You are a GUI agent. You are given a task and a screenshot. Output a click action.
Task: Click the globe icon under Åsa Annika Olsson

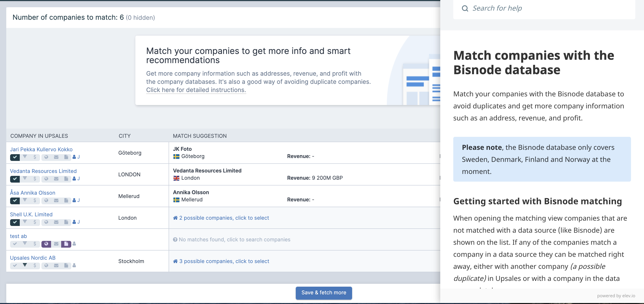tap(46, 201)
